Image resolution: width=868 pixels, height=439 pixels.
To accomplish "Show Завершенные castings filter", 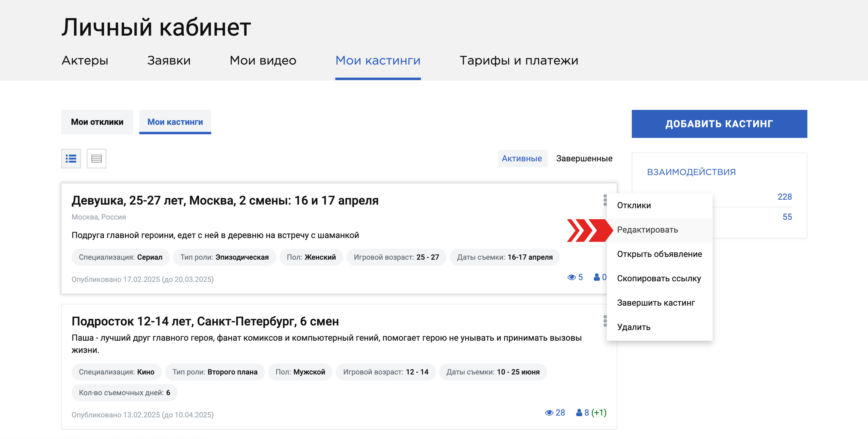I will 584,158.
